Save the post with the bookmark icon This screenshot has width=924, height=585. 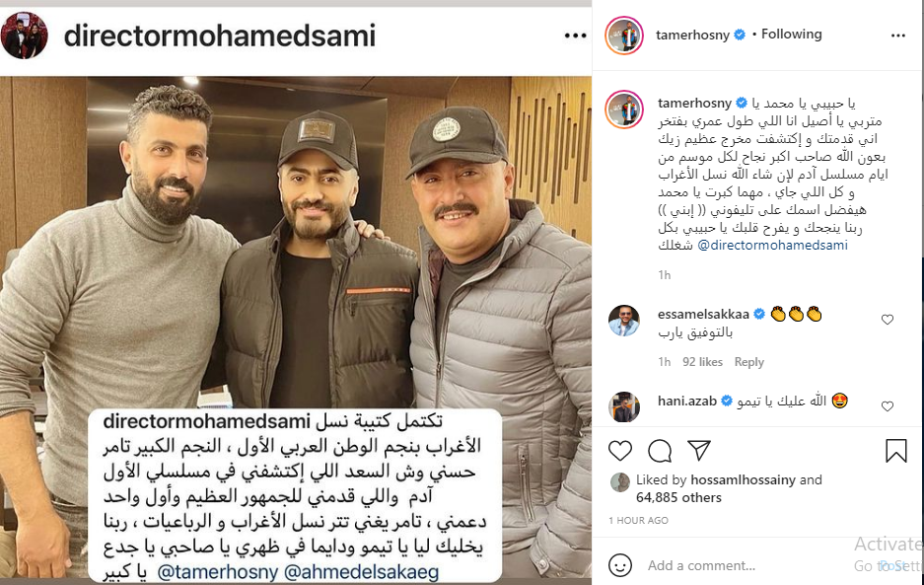click(x=895, y=451)
